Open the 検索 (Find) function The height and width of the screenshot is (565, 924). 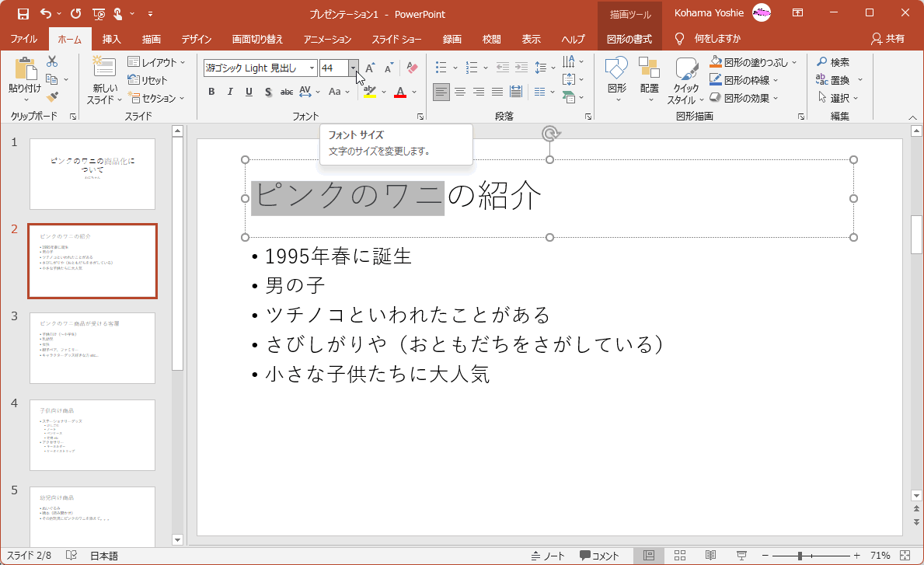(x=835, y=61)
